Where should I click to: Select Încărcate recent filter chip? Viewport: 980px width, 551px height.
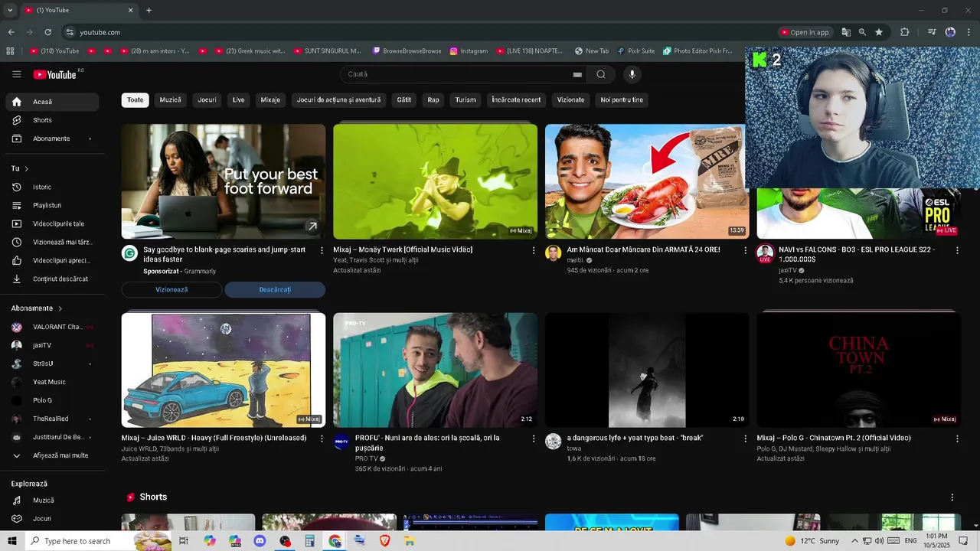tap(516, 100)
